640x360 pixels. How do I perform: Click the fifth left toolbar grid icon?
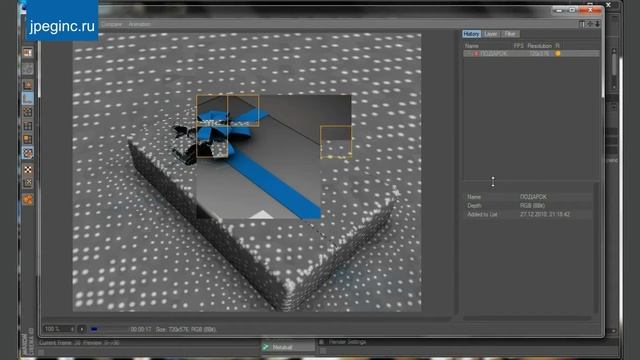28,112
